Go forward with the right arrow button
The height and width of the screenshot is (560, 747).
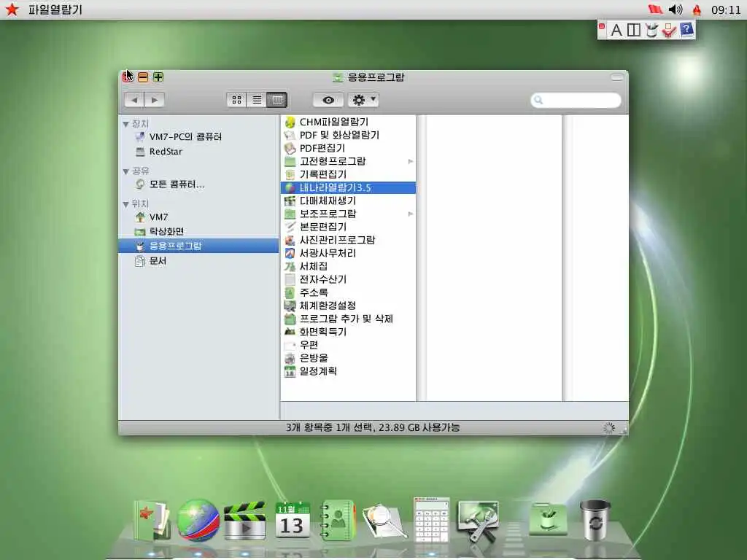coord(155,100)
